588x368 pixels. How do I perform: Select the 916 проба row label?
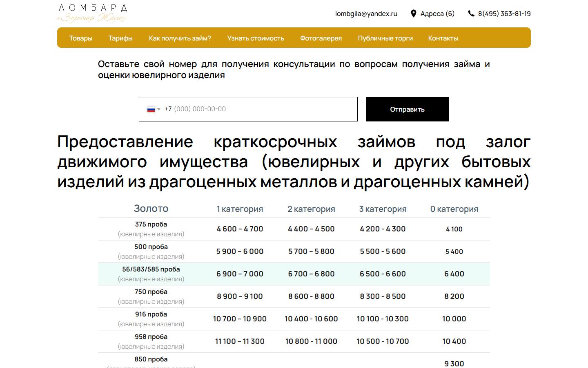tap(151, 314)
